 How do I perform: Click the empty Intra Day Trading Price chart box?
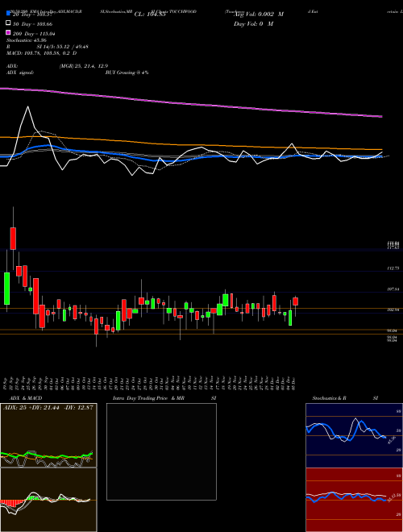pyautogui.click(x=161, y=451)
